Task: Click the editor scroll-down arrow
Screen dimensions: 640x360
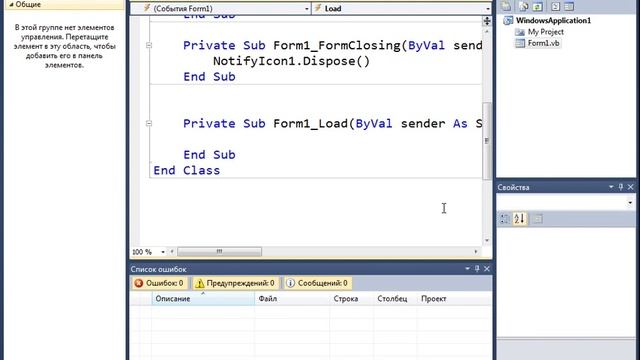Action: point(487,240)
